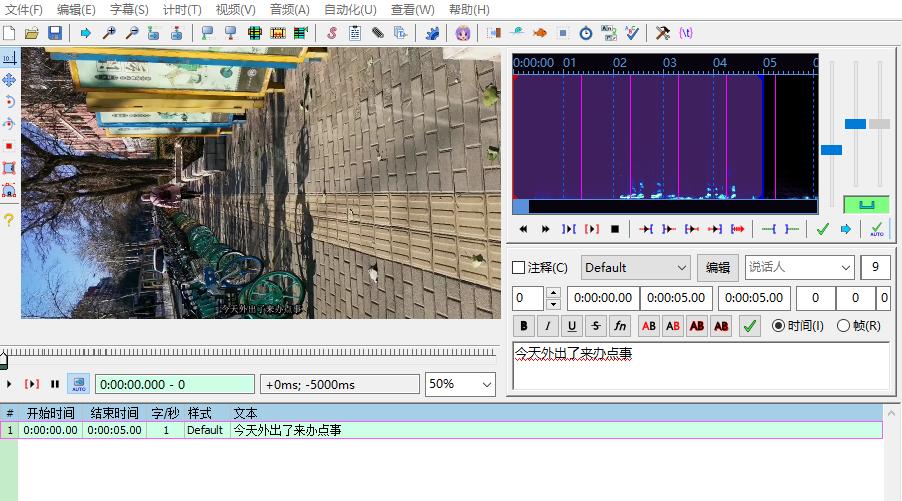Select the drag subtitles move tool
The width and height of the screenshot is (902, 501).
(9, 80)
